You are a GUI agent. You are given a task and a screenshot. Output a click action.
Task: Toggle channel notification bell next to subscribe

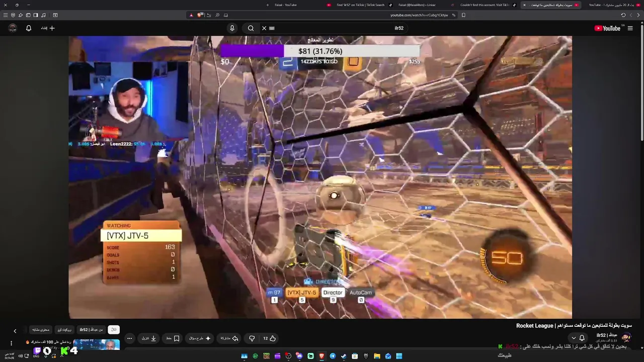[582, 338]
